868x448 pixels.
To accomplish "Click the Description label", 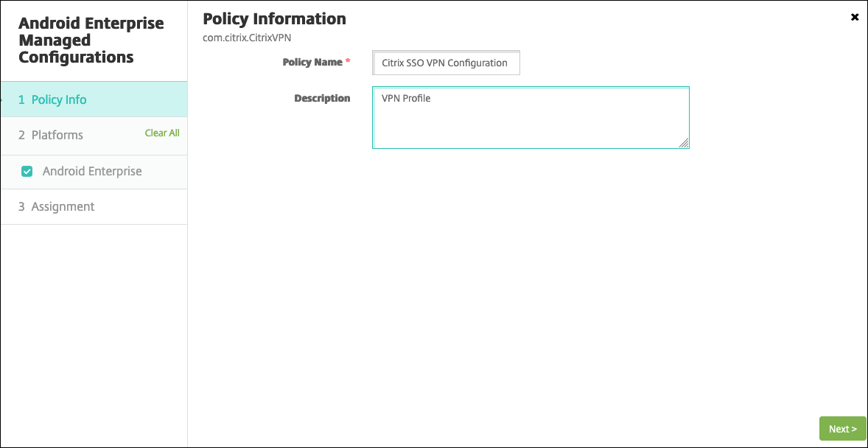I will 322,98.
